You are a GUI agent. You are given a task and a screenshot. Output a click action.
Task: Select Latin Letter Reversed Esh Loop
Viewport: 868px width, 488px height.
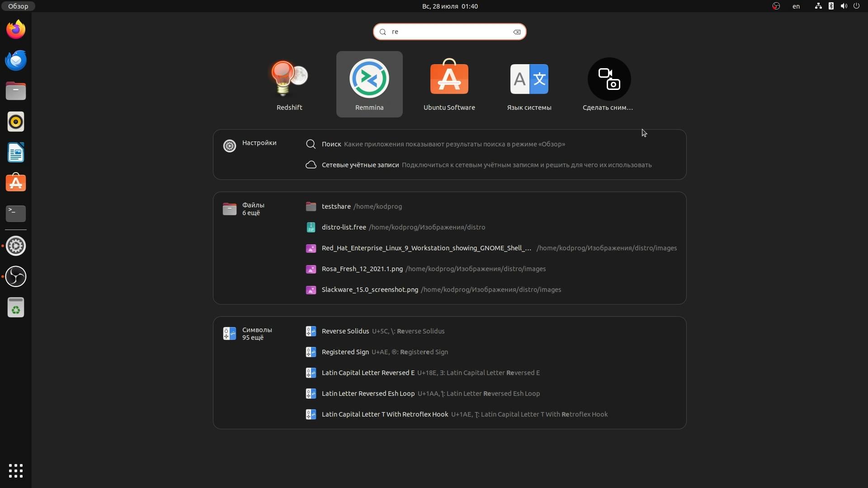(x=491, y=394)
